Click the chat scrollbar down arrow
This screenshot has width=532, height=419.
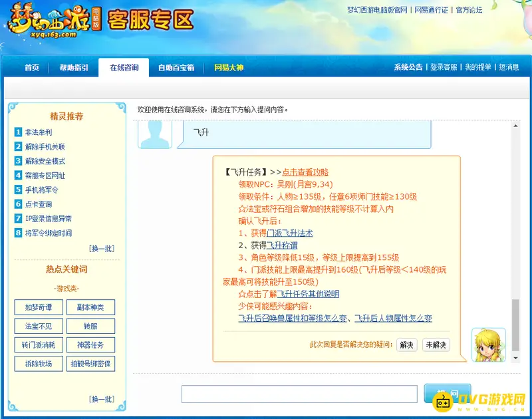pyautogui.click(x=516, y=358)
